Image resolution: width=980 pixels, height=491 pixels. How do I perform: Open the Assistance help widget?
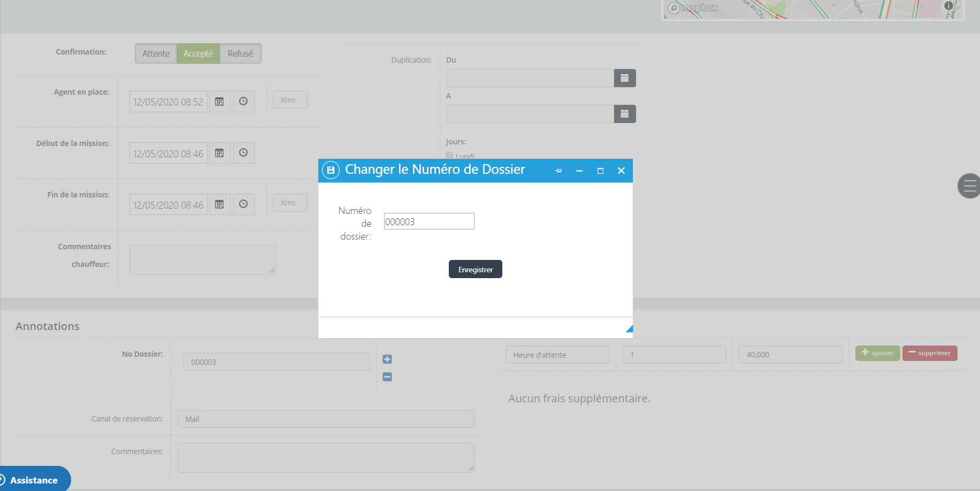pos(34,480)
